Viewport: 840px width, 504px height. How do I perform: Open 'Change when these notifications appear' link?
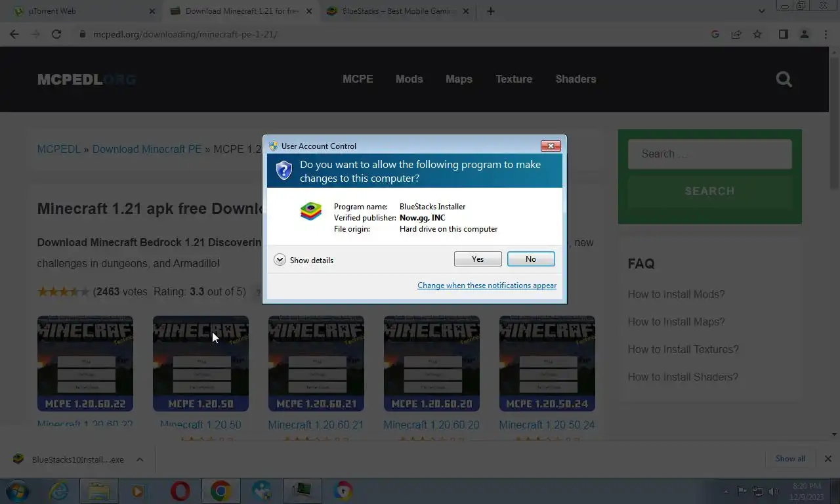[487, 285]
